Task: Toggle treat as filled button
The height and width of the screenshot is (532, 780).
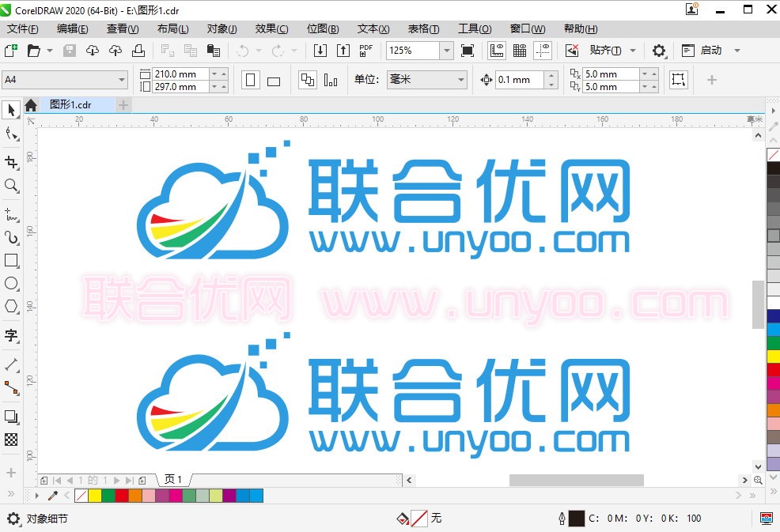Action: pos(679,80)
